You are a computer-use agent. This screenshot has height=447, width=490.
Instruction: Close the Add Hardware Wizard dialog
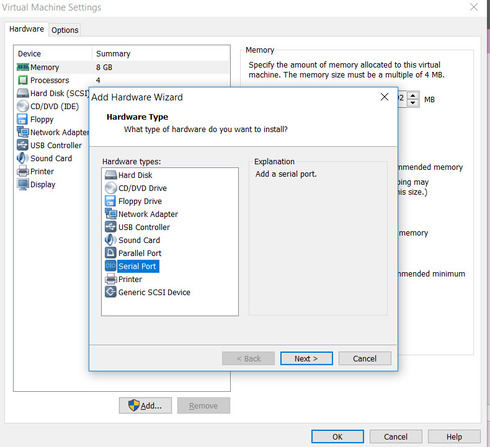point(384,97)
